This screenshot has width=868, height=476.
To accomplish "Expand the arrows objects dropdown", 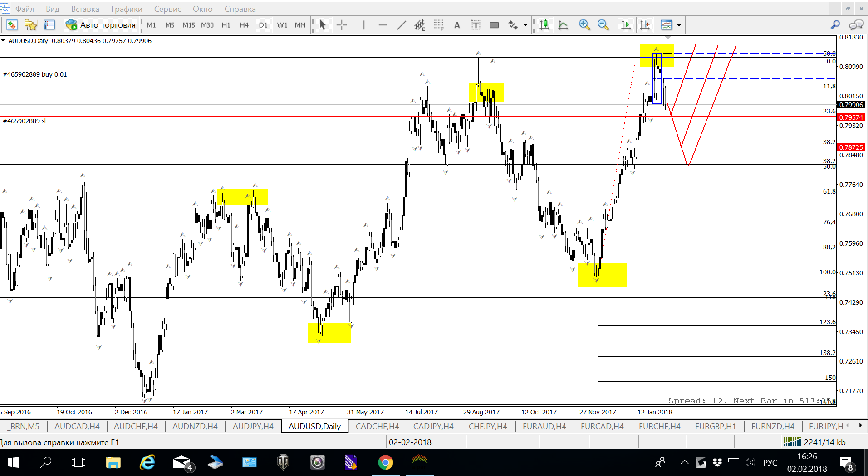I will [x=525, y=25].
